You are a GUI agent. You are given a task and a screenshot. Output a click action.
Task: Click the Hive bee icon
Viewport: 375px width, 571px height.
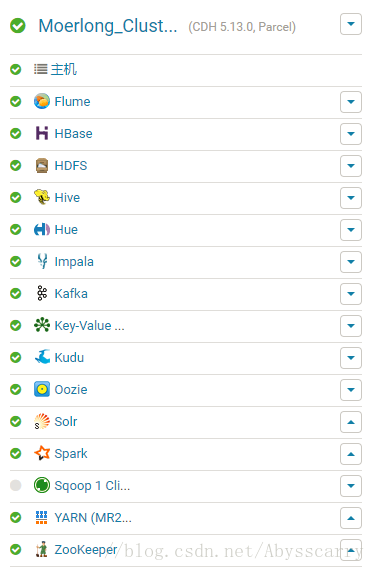[42, 197]
